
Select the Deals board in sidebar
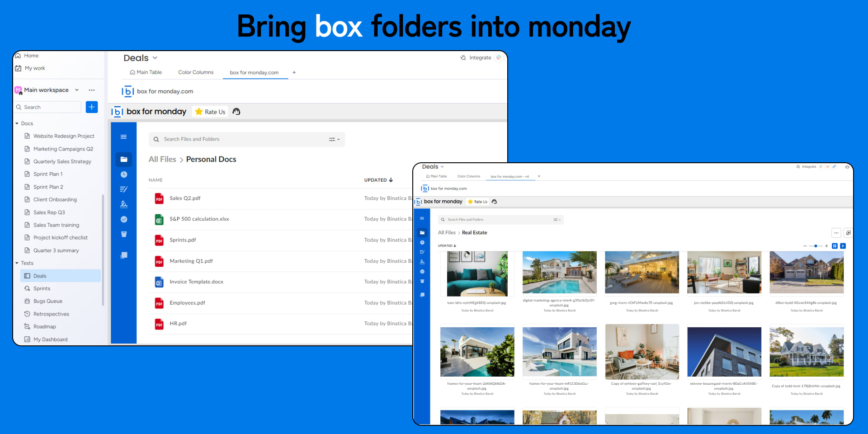point(61,276)
